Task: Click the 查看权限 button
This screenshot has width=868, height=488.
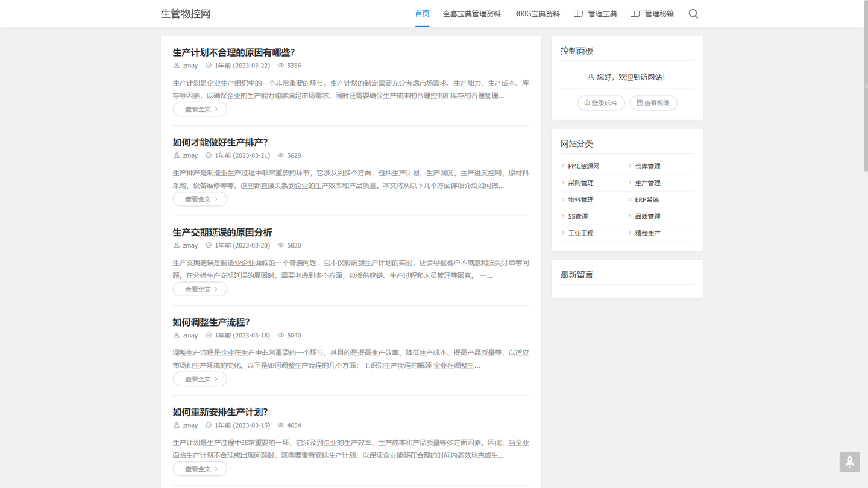Action: (653, 103)
